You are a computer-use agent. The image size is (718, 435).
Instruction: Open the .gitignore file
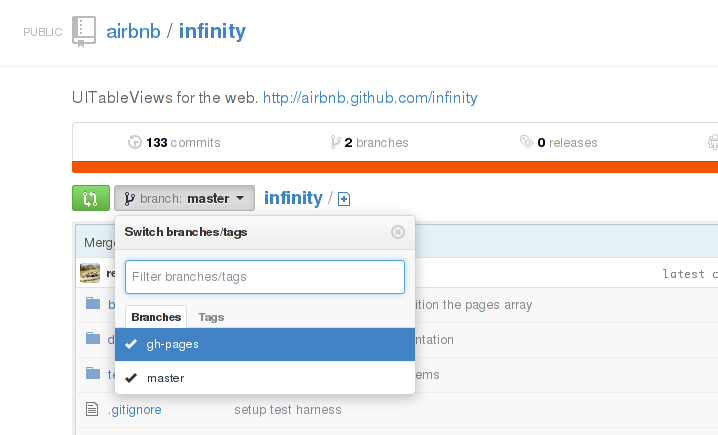point(135,409)
